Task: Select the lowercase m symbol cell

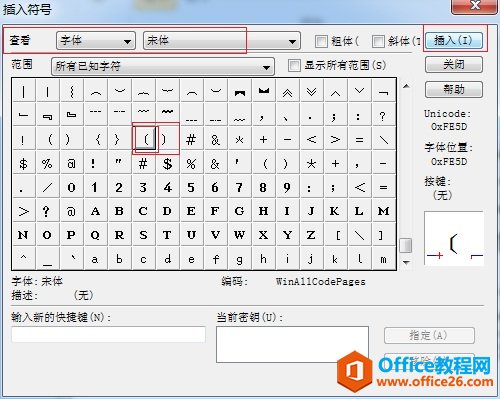Action: click(x=383, y=258)
